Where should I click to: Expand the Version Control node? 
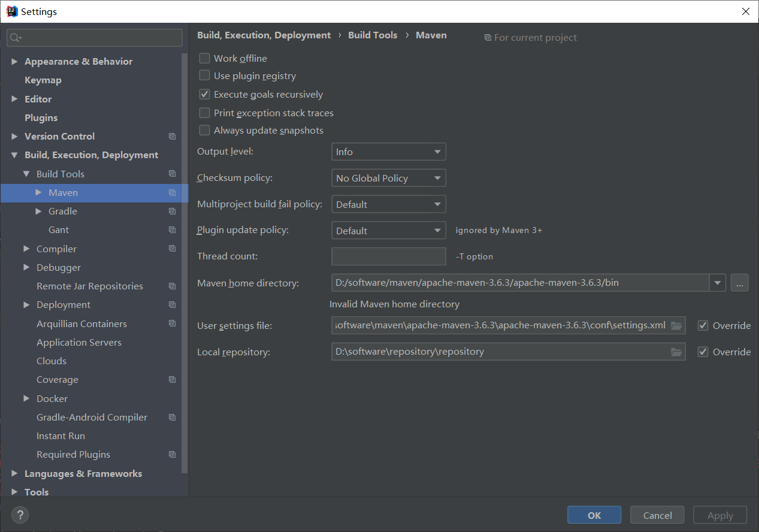click(x=15, y=137)
